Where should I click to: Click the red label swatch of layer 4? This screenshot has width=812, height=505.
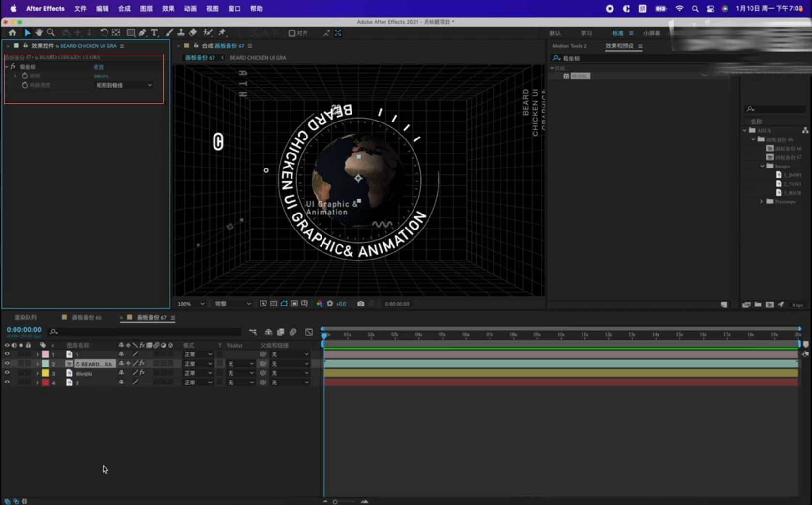pos(46,382)
